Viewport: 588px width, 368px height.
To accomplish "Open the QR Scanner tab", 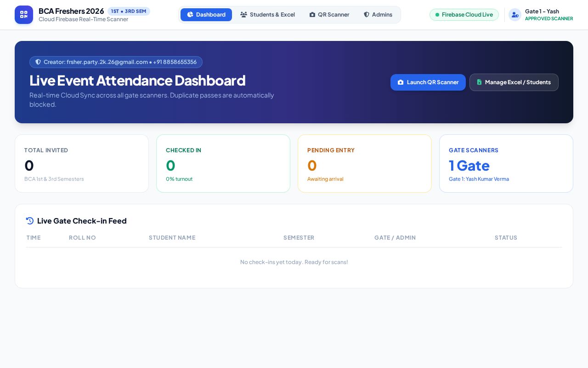I will [329, 15].
